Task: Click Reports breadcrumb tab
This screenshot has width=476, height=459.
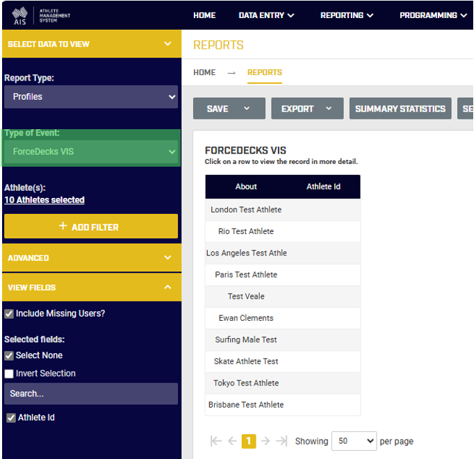Action: [x=265, y=72]
